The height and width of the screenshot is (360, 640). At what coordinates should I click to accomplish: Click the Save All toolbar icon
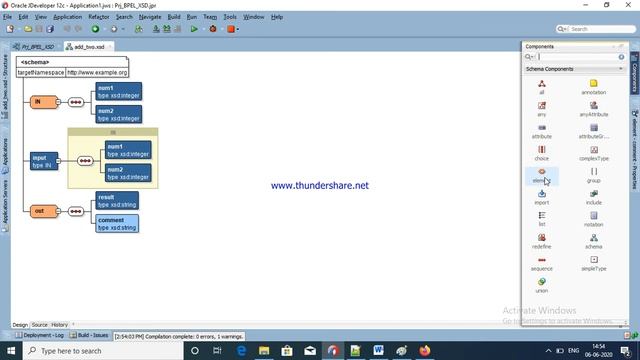pos(50,29)
